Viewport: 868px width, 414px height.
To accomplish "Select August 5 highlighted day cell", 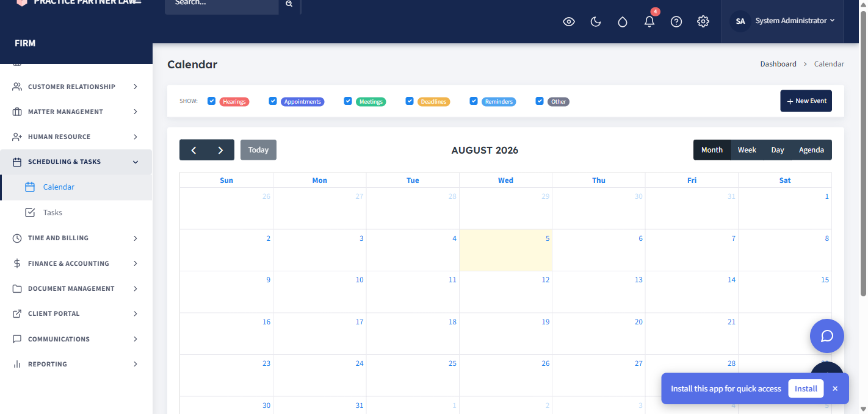I will [506, 250].
